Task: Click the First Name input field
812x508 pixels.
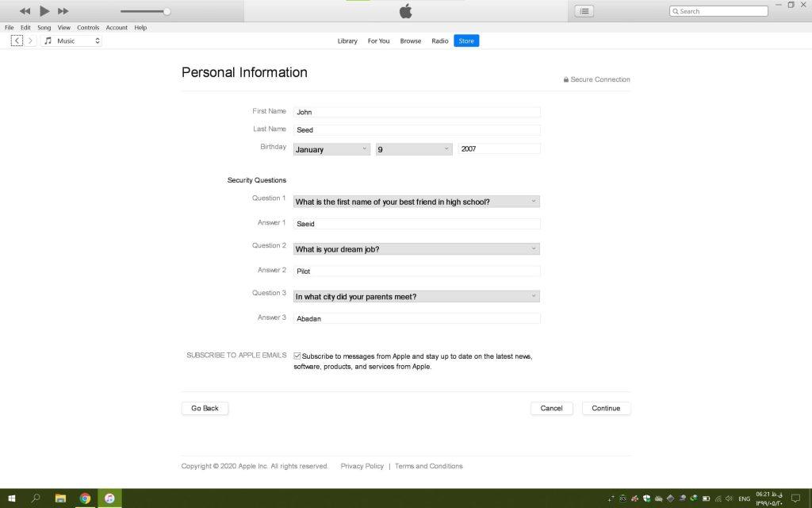Action: point(416,112)
